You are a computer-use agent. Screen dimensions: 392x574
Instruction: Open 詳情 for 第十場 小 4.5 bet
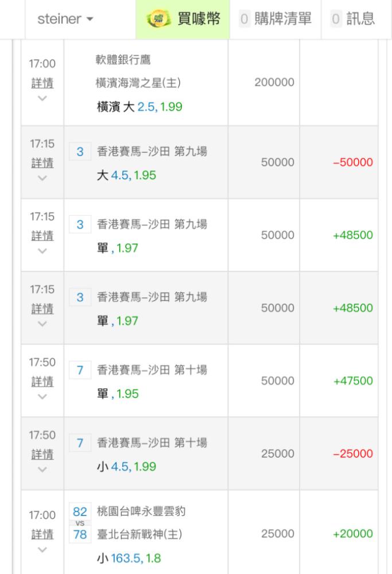tap(42, 454)
